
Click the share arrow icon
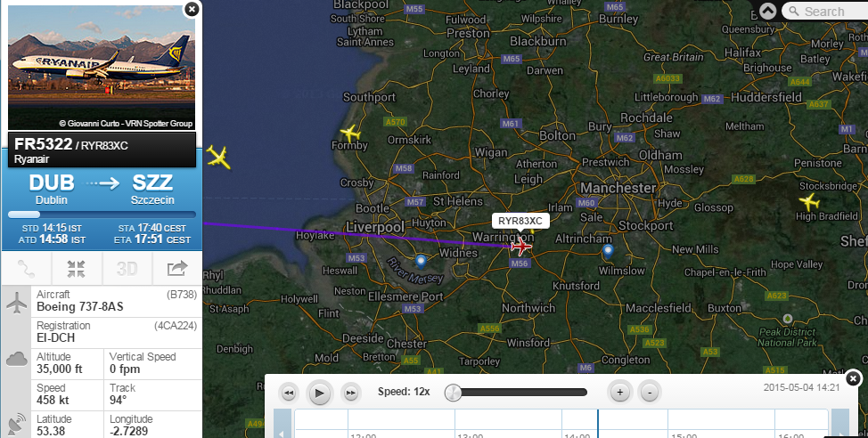click(177, 269)
